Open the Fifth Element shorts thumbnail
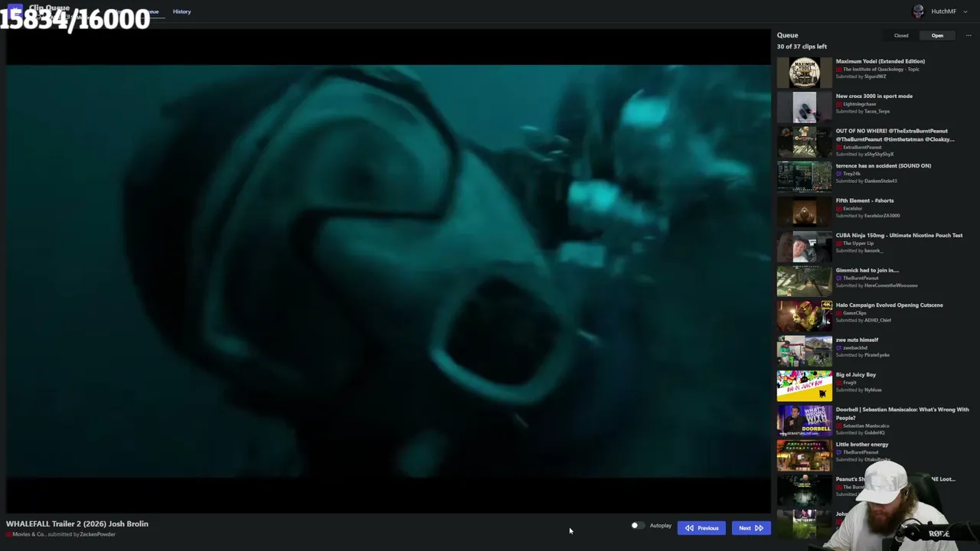The height and width of the screenshot is (551, 980). point(804,212)
